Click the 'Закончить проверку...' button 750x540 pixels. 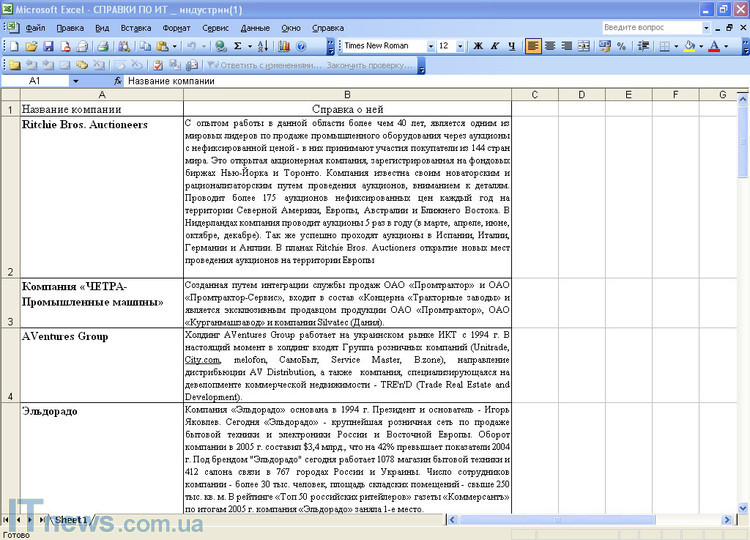(369, 65)
